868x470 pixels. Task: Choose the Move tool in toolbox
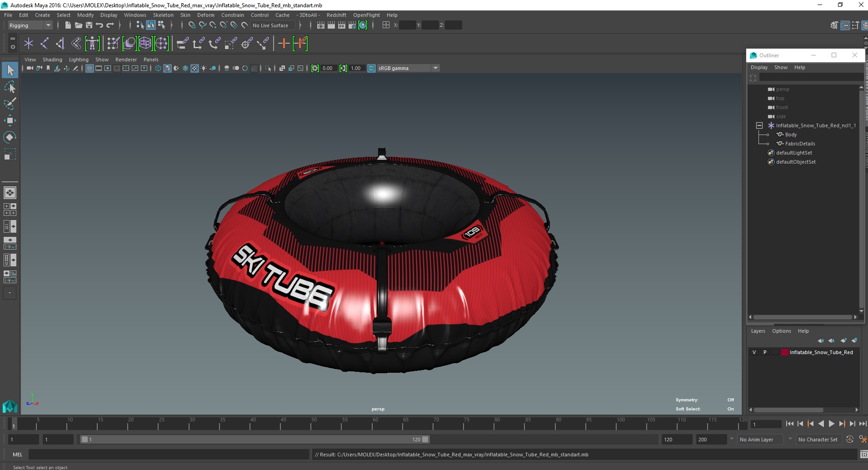(x=10, y=120)
